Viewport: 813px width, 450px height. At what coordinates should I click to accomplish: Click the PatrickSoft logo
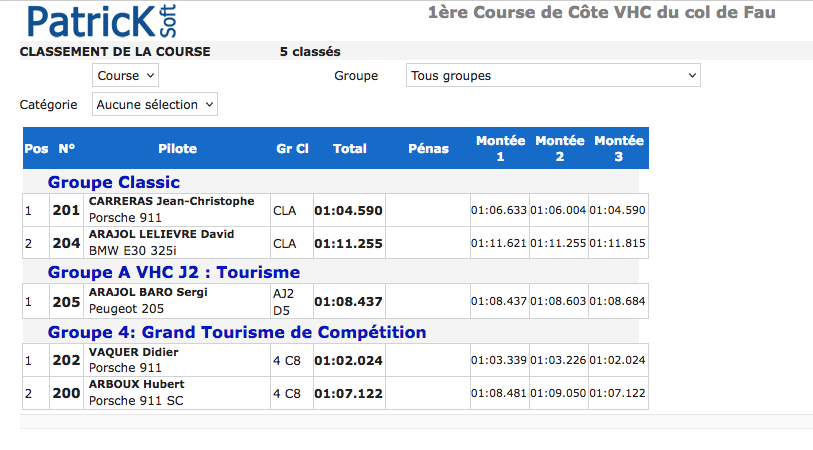102,21
